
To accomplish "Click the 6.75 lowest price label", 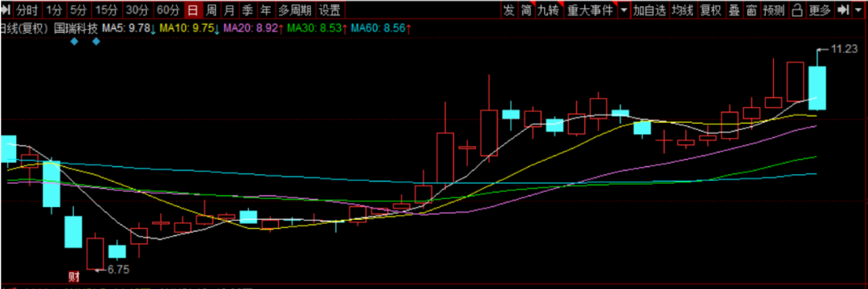I will pos(118,270).
